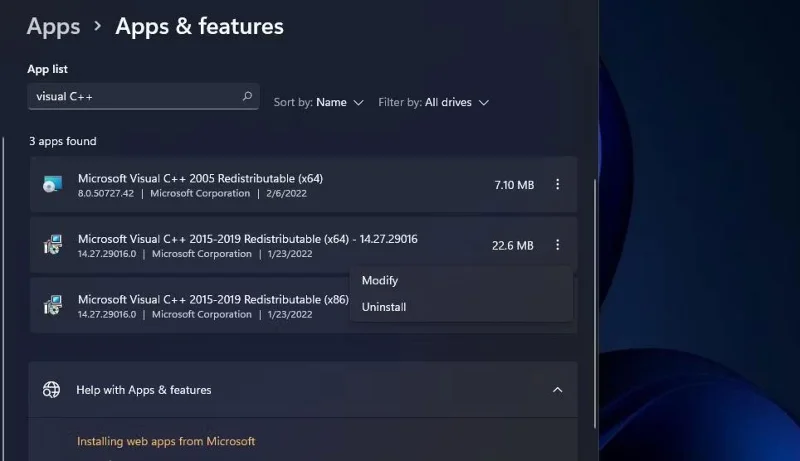Screen dimensions: 800x461
Task: Go back to Apps via the breadcrumb
Action: (54, 27)
